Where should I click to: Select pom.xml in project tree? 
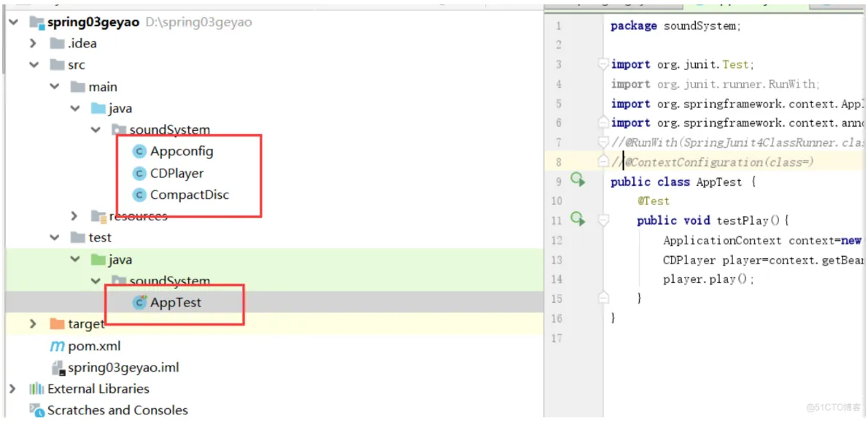[94, 347]
